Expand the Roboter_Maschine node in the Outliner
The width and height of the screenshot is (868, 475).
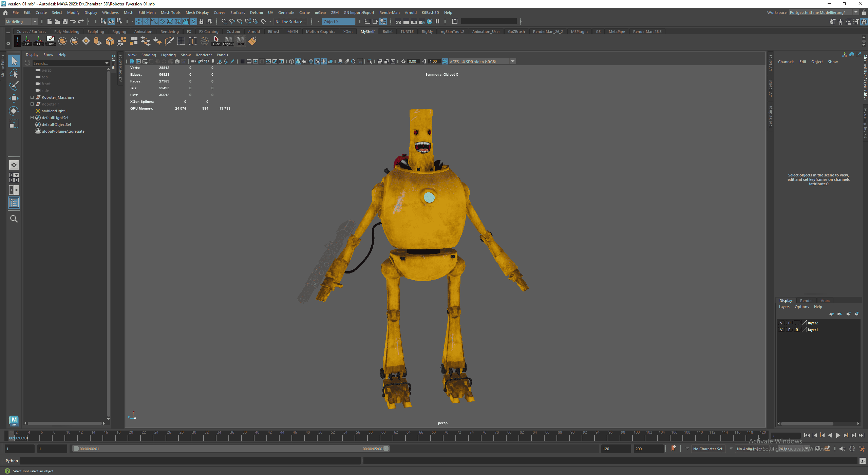[x=32, y=97]
